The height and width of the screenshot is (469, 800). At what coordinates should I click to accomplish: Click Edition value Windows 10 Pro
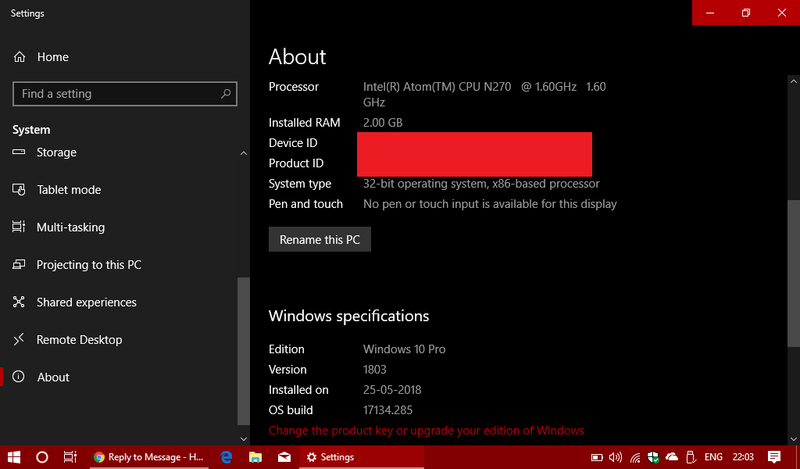(404, 350)
